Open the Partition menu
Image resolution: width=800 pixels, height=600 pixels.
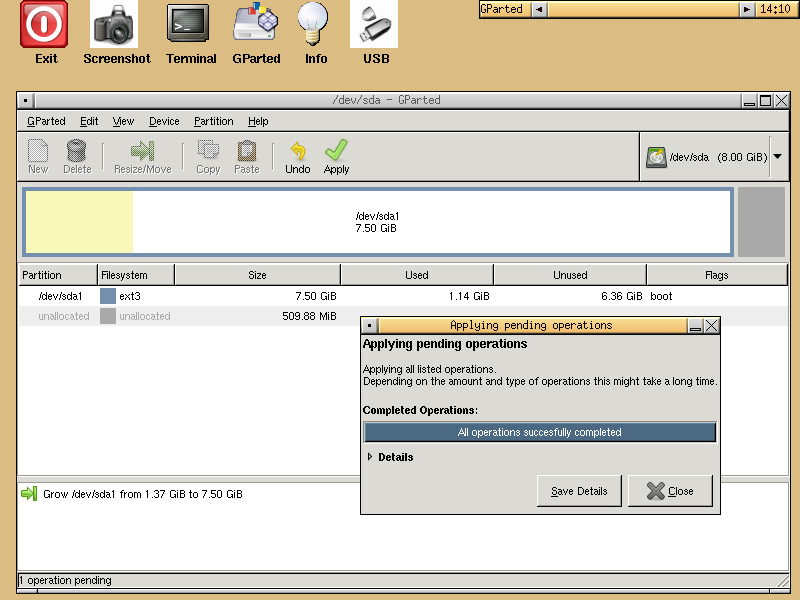click(213, 121)
